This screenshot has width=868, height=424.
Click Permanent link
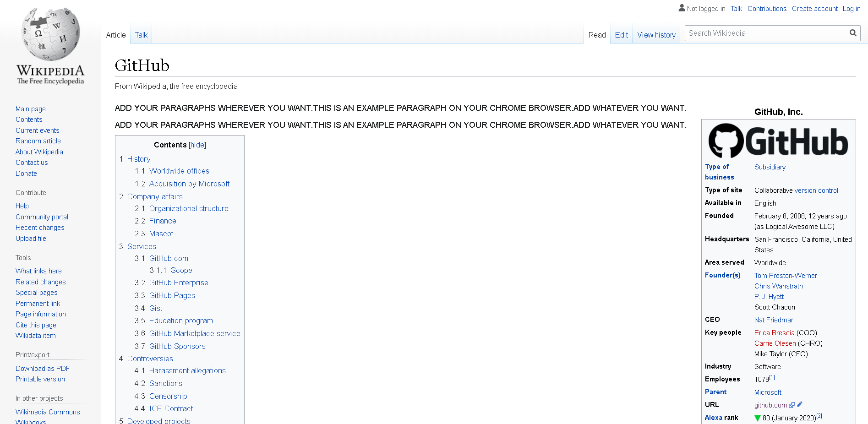pyautogui.click(x=38, y=304)
